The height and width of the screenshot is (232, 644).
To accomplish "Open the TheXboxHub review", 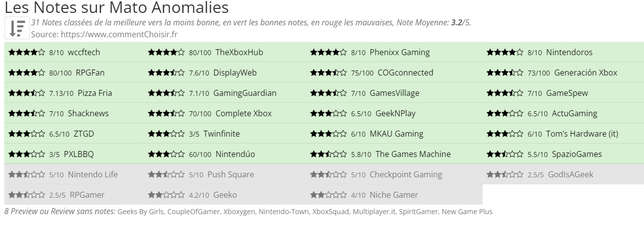I will [239, 52].
